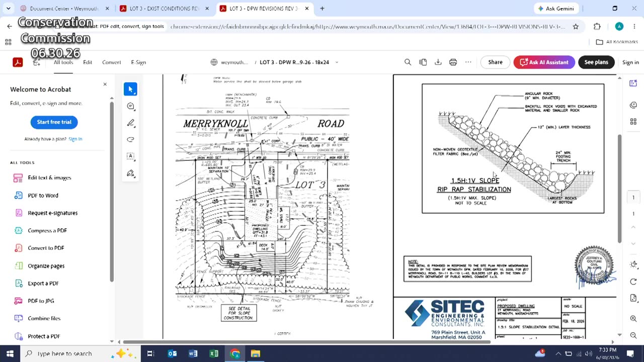Expand the document title dropdown arrow
644x362 pixels.
(337, 62)
